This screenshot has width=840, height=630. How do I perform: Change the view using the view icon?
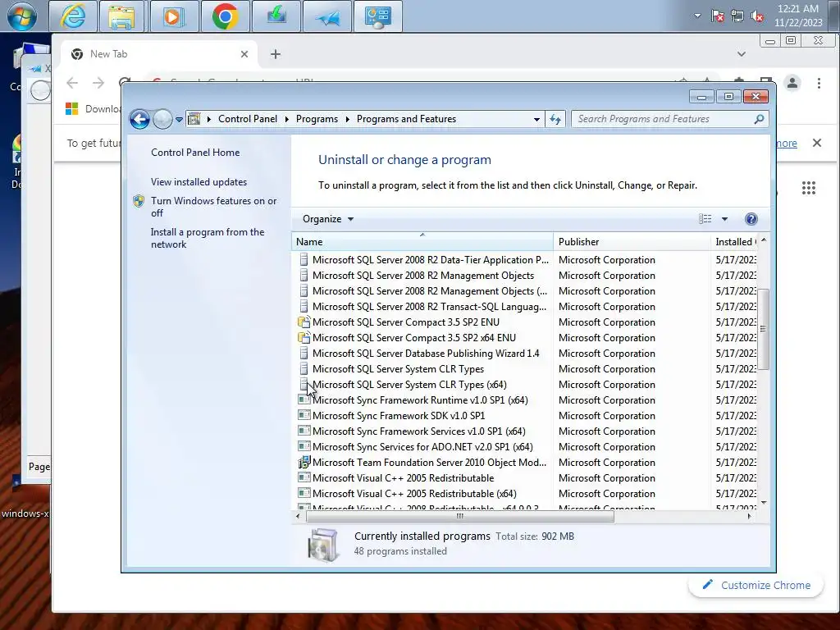coord(705,218)
